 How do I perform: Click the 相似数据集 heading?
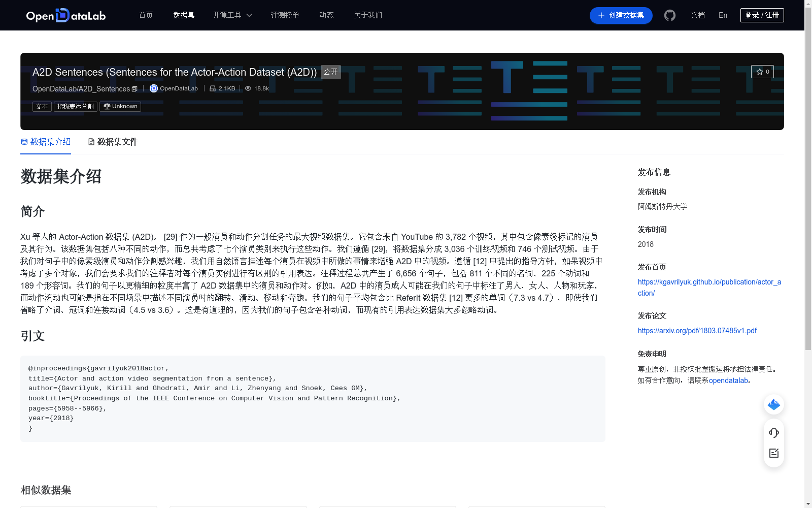pyautogui.click(x=46, y=490)
